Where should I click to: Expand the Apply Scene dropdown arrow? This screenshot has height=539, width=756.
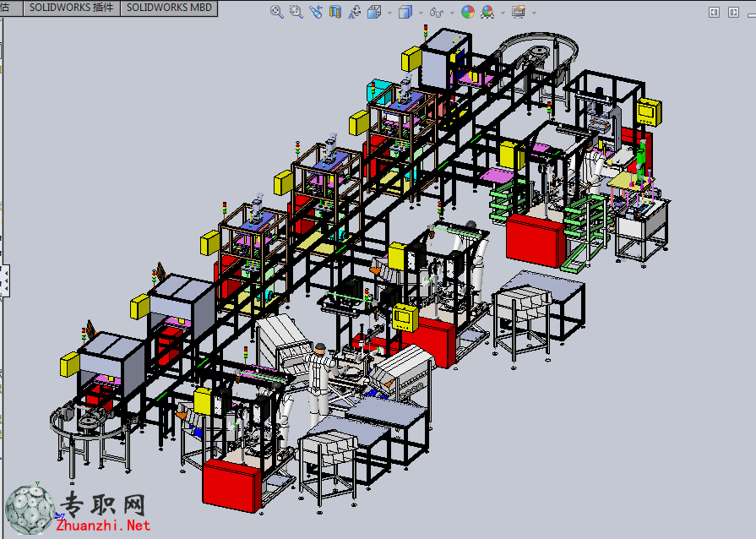(503, 13)
